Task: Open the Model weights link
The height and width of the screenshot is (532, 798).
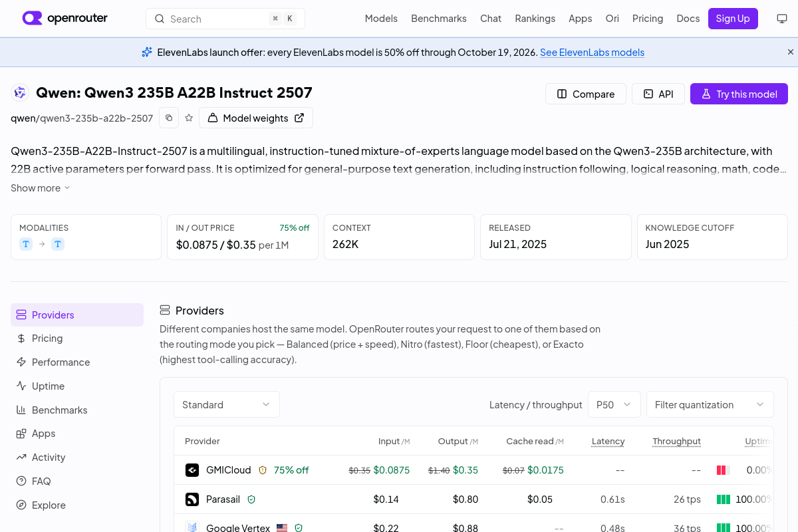Action: (x=256, y=118)
